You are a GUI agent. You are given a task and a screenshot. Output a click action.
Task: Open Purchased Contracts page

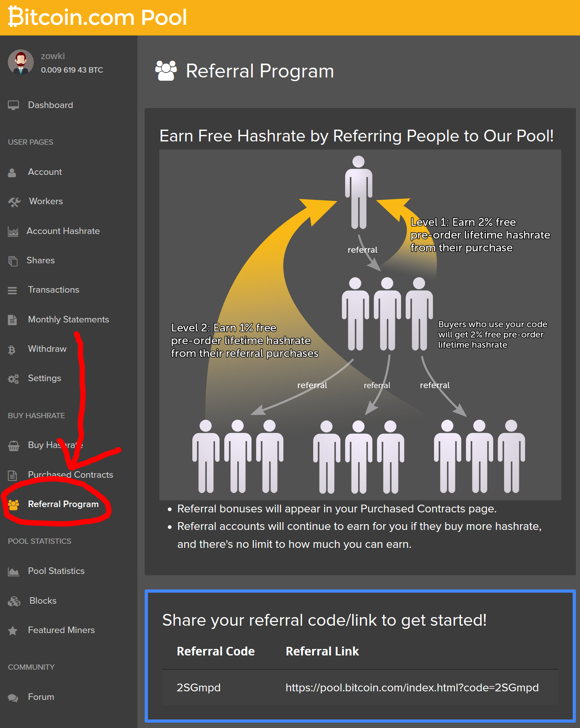pyautogui.click(x=71, y=475)
